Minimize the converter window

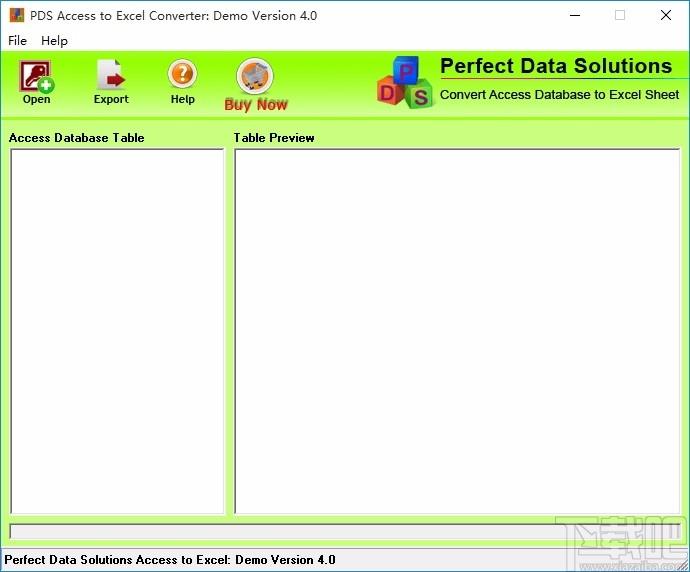point(575,15)
